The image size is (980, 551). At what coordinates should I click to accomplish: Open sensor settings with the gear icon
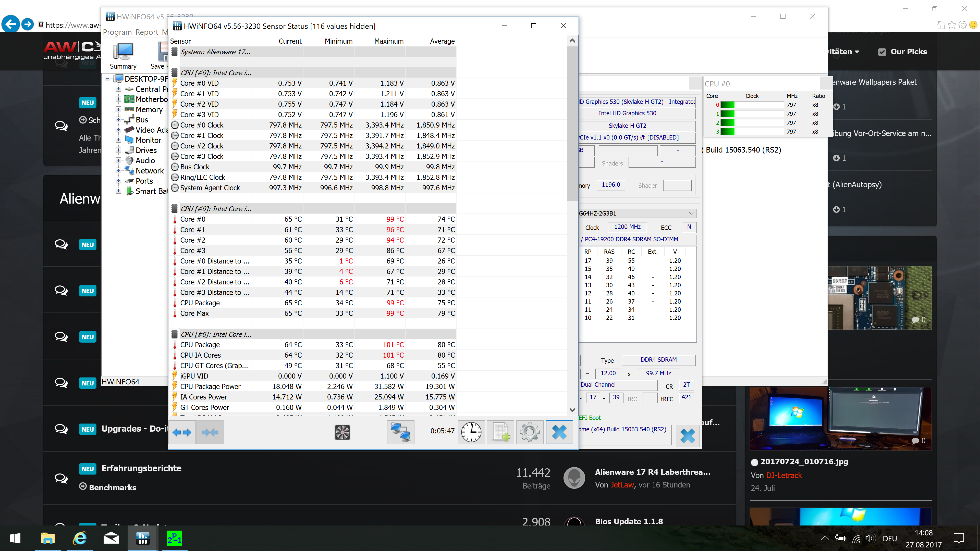point(530,432)
